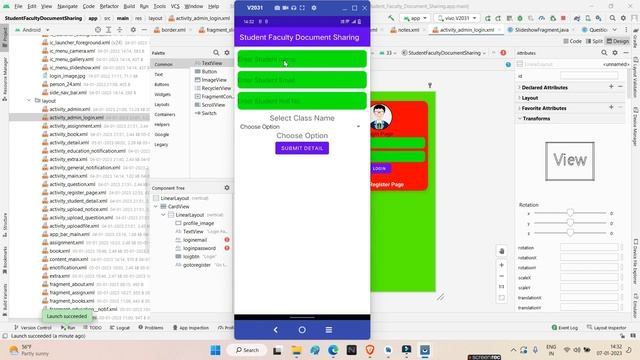Adjust the rotation x slider
Screen dimensions: 640x360
[x=570, y=213]
